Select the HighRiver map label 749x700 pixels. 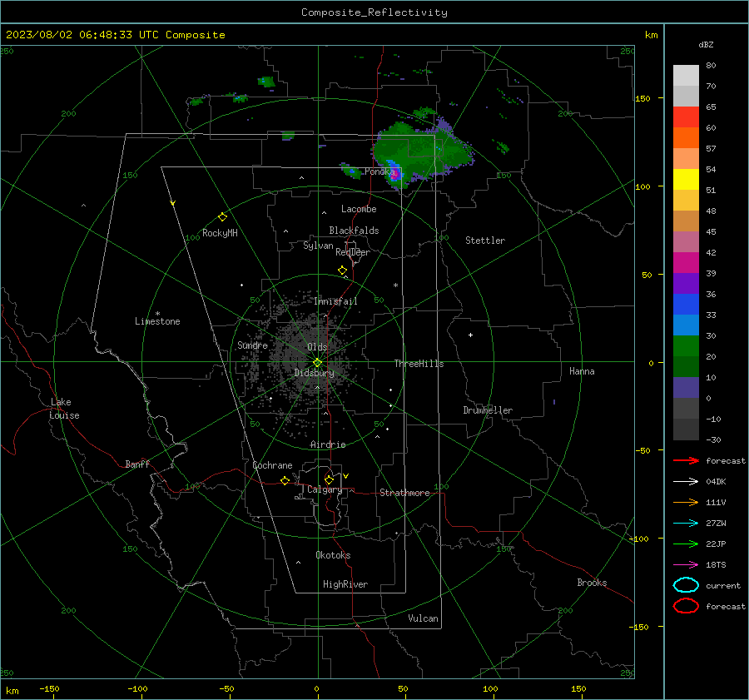(x=345, y=584)
